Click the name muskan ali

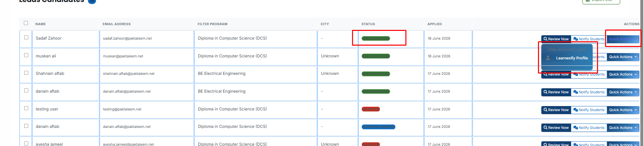[x=46, y=56]
